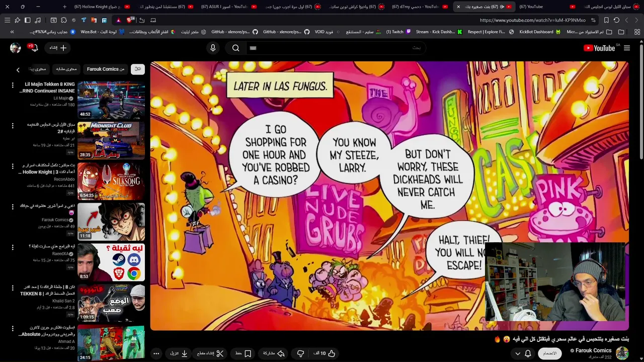Click the share video button
This screenshot has width=644, height=362.
tap(274, 353)
